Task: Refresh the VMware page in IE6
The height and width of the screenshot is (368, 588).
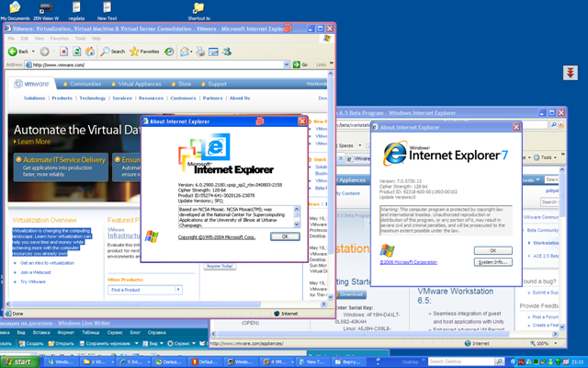Action: click(76, 52)
